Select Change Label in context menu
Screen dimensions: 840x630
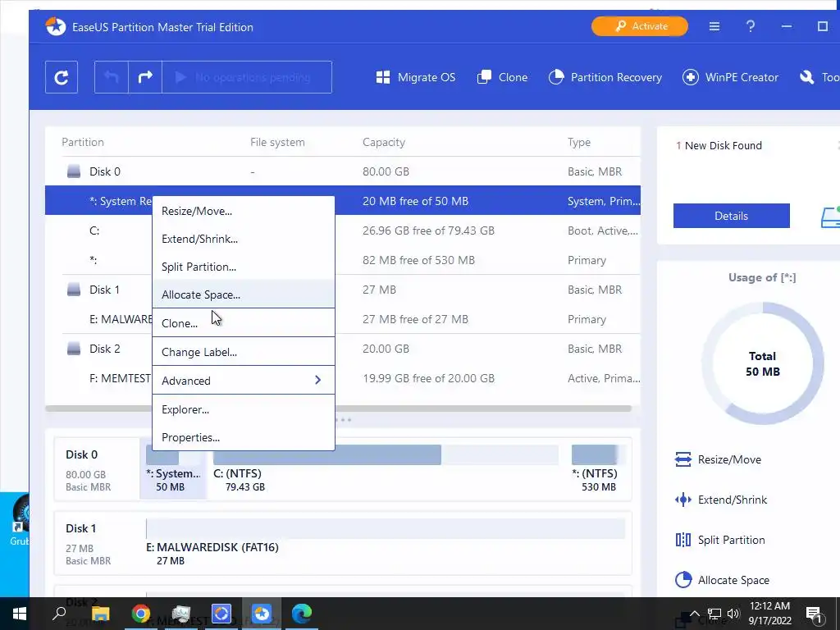coord(244,352)
